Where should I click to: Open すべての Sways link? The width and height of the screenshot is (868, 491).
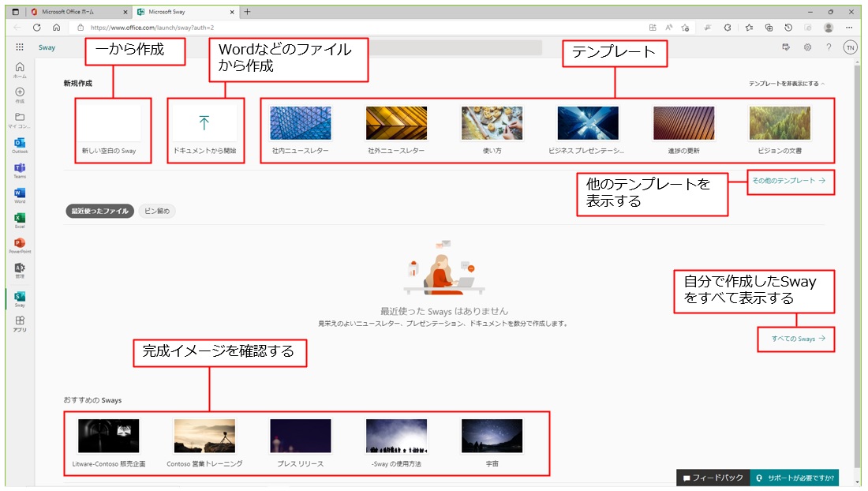click(798, 339)
